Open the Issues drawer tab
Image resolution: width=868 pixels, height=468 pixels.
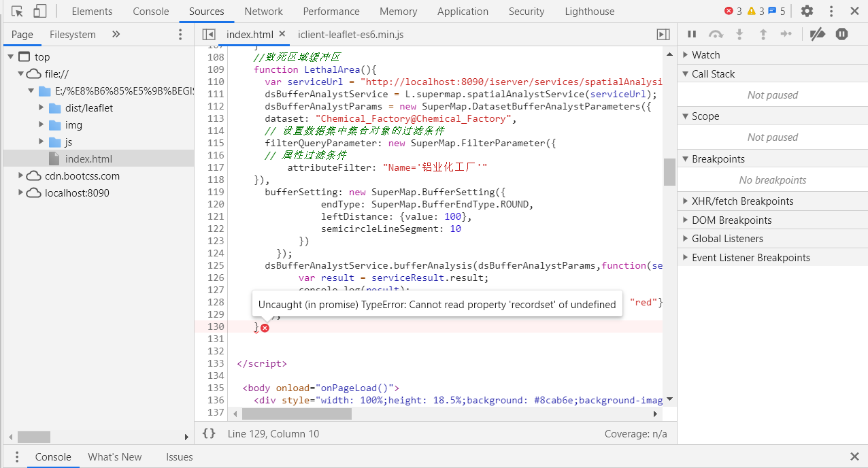point(180,457)
